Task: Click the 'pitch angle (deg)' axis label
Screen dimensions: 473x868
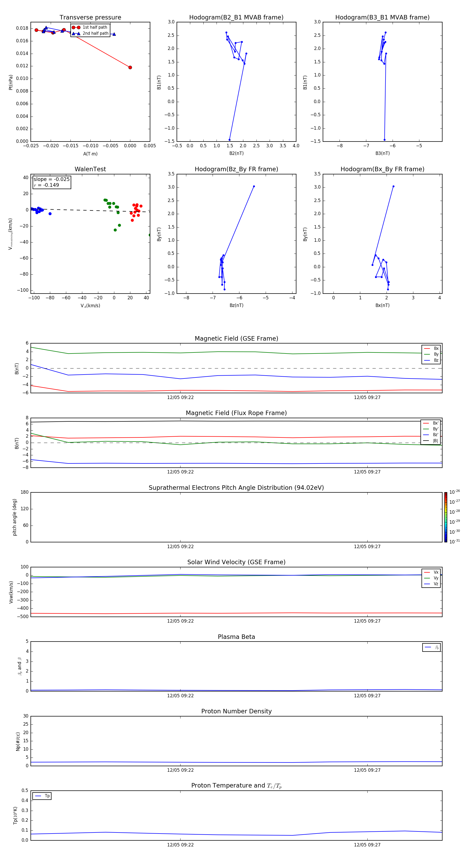Action: 14,517
